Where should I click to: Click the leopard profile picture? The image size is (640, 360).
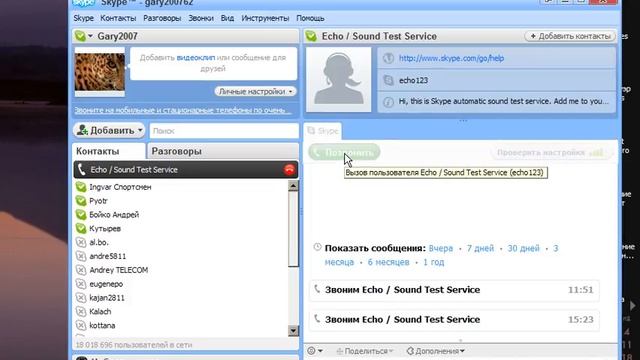coord(100,72)
